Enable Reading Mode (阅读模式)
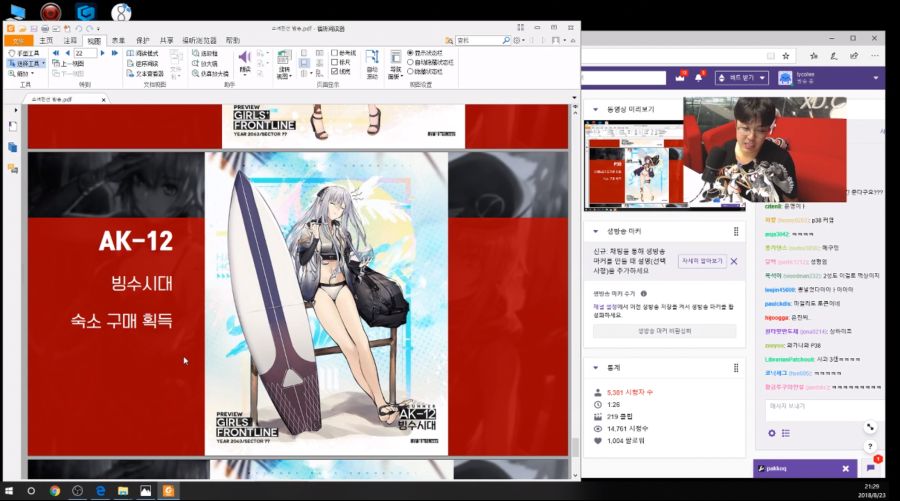 142,53
